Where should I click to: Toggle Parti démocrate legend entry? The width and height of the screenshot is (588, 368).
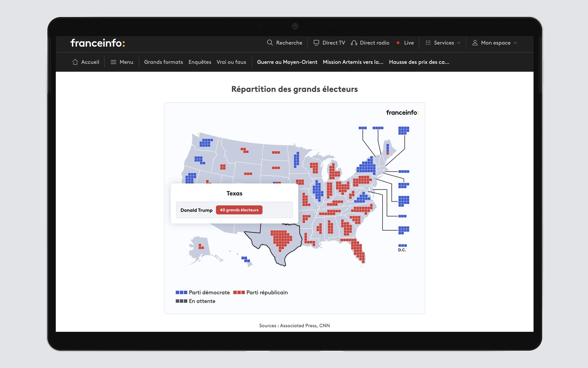(x=203, y=292)
